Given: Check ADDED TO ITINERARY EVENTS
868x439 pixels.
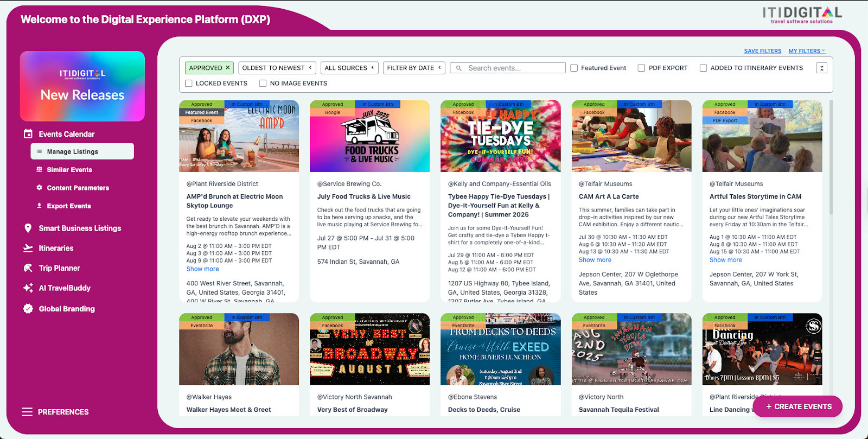Looking at the screenshot, I should [703, 68].
